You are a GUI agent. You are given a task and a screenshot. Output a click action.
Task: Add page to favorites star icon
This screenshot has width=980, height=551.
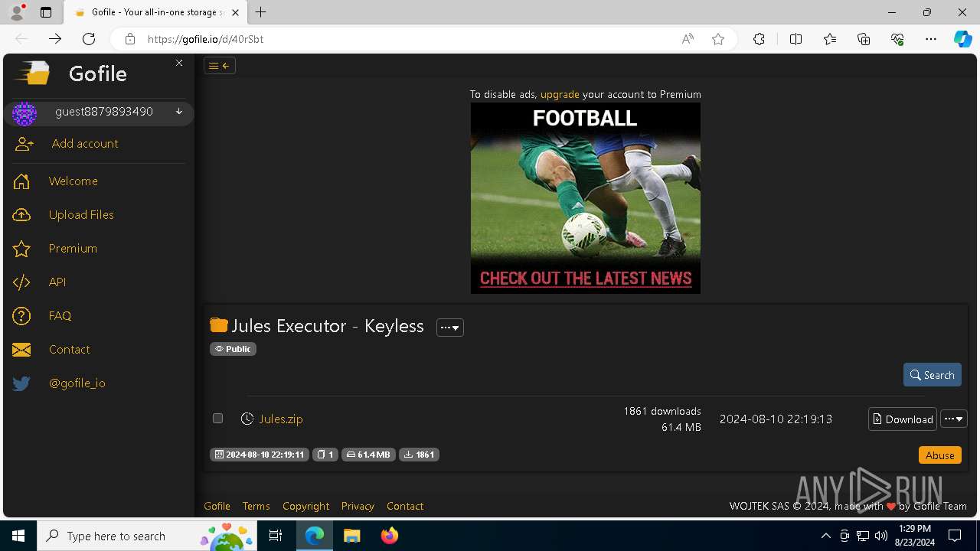coord(718,39)
